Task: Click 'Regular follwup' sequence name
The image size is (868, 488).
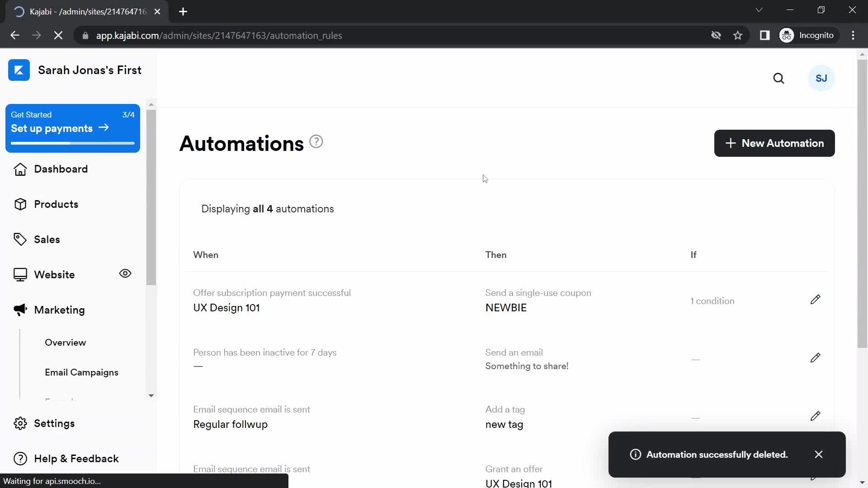Action: click(x=230, y=424)
